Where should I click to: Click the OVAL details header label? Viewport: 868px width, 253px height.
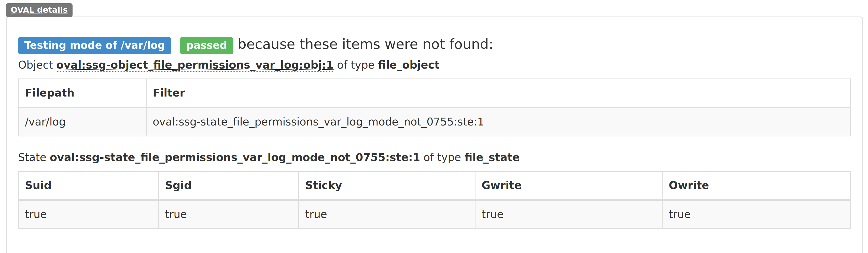(x=38, y=10)
